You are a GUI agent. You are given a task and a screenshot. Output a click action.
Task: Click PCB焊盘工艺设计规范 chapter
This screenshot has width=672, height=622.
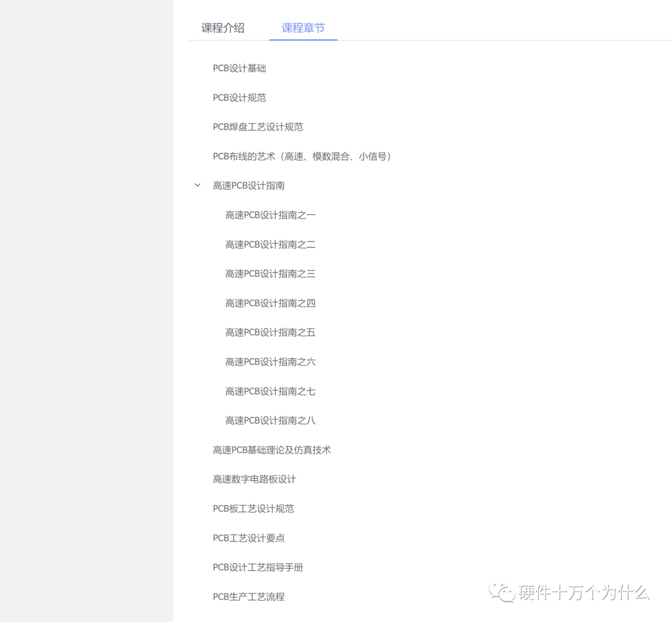[x=258, y=127]
